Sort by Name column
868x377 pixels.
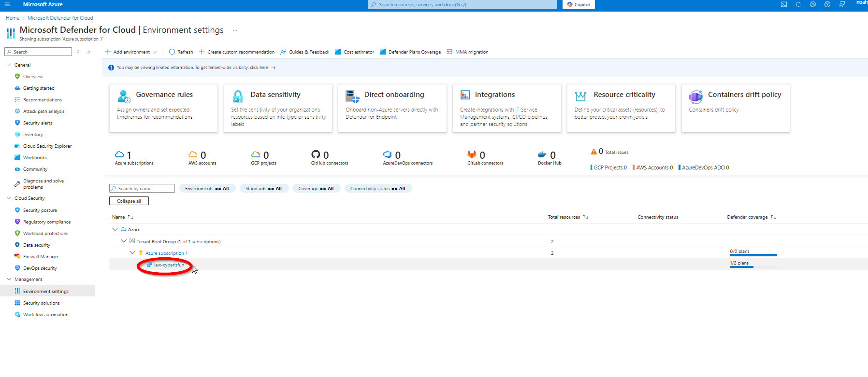pyautogui.click(x=123, y=217)
